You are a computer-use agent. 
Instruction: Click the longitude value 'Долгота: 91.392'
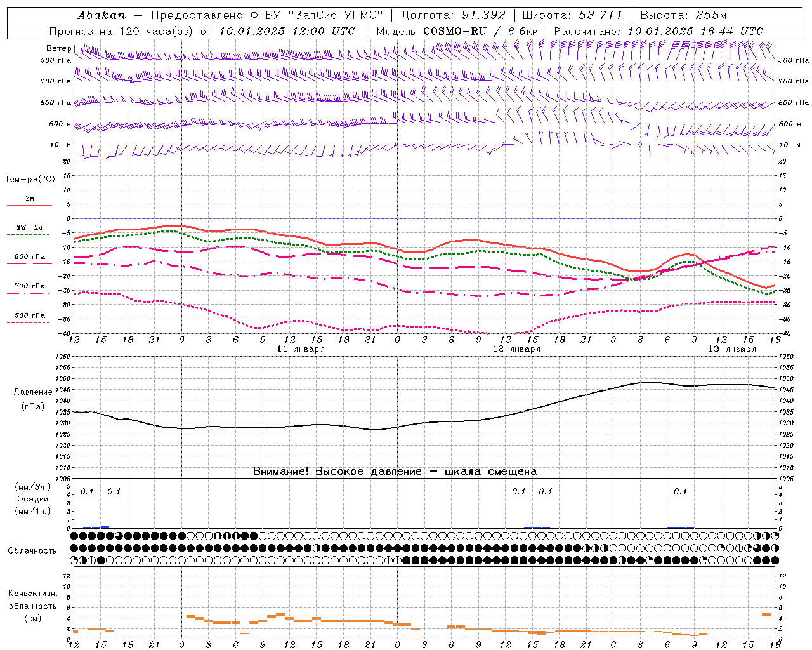(x=454, y=15)
